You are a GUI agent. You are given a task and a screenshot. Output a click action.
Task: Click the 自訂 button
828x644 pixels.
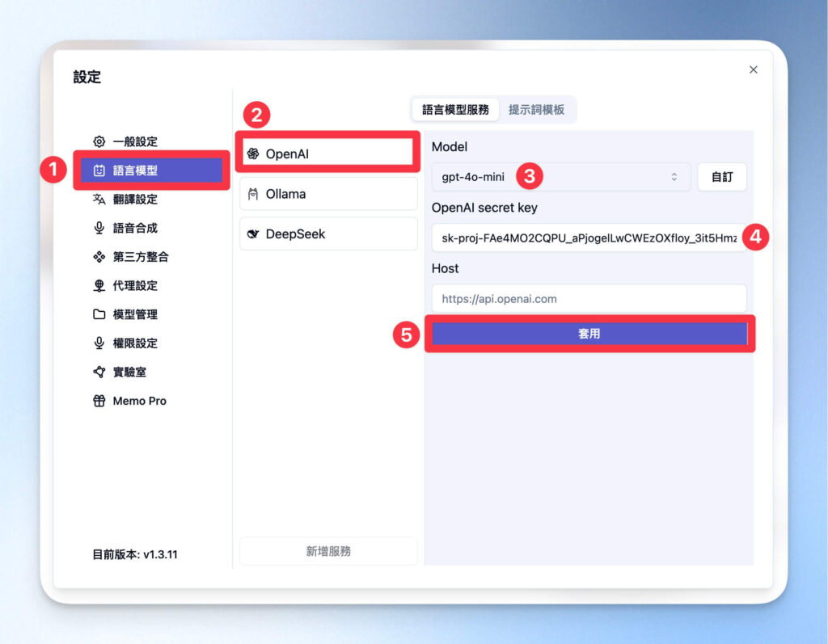722,177
